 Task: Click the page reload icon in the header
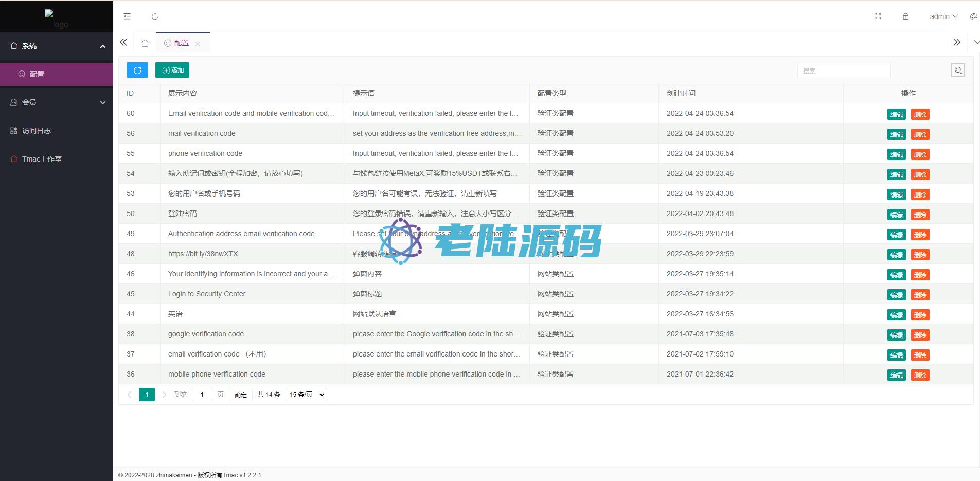pyautogui.click(x=155, y=16)
